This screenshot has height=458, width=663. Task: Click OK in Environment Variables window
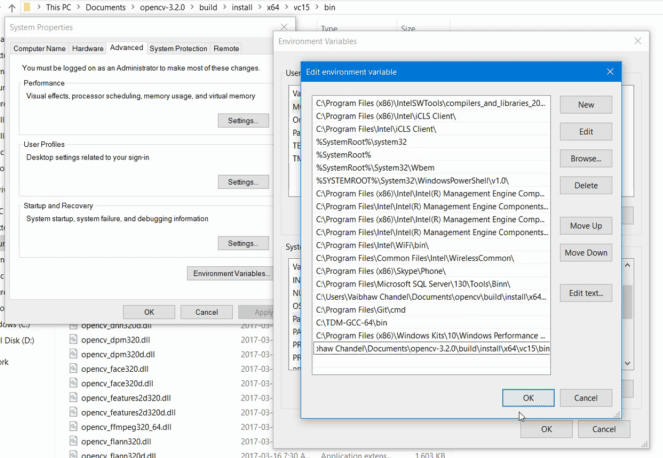(546, 429)
